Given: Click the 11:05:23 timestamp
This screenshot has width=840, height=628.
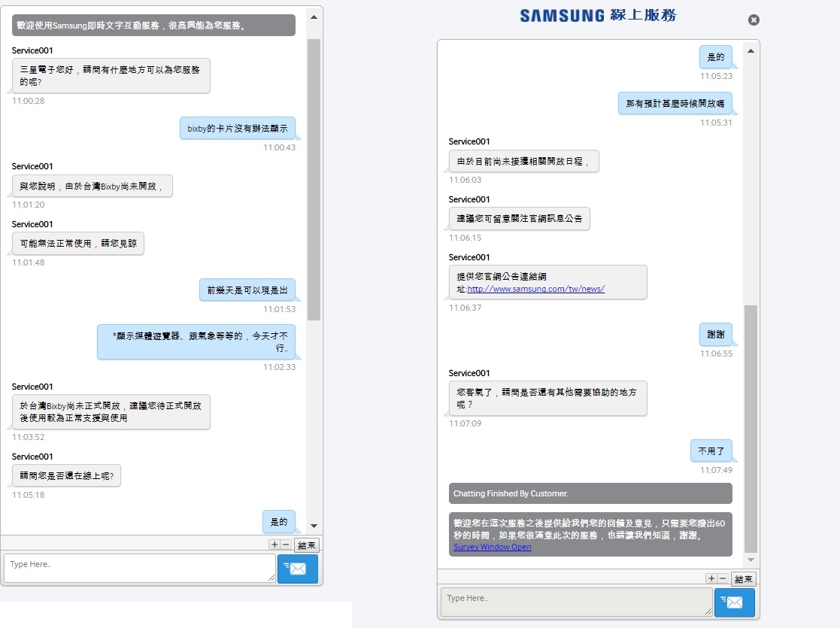Looking at the screenshot, I should pyautogui.click(x=716, y=76).
